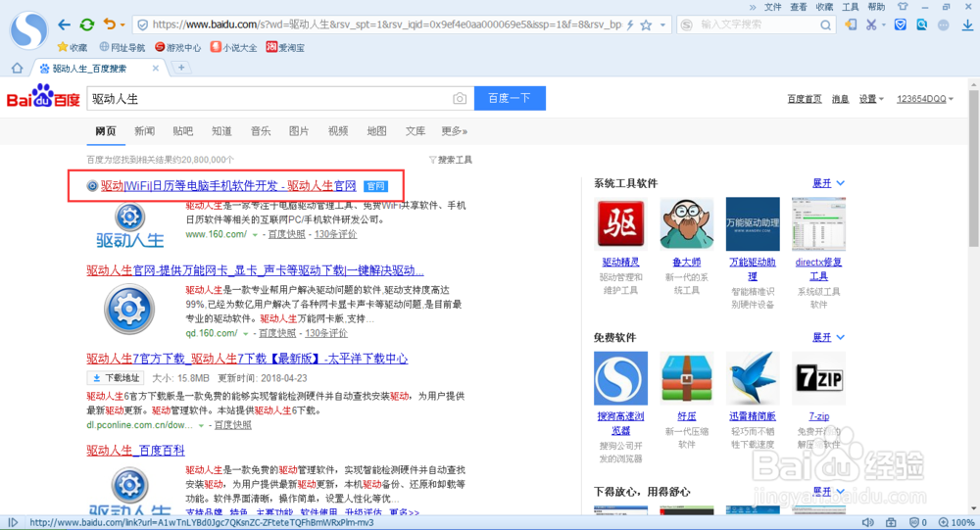This screenshot has width=980, height=530.
Task: Open 设置 dropdown at top right
Action: click(x=871, y=99)
